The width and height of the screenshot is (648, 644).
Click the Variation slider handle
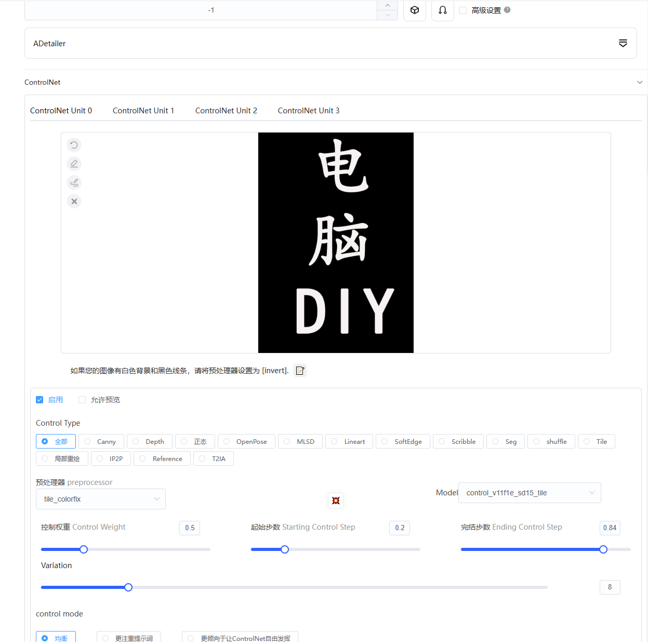click(128, 587)
